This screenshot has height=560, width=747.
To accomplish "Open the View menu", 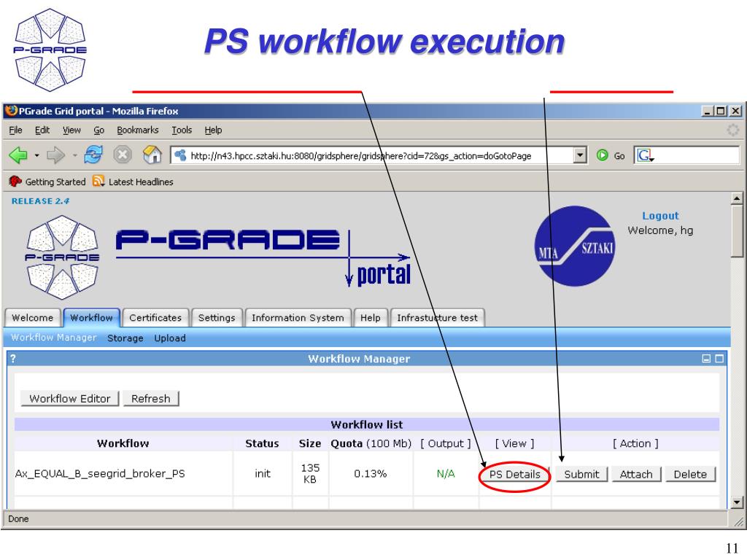I will tap(72, 130).
